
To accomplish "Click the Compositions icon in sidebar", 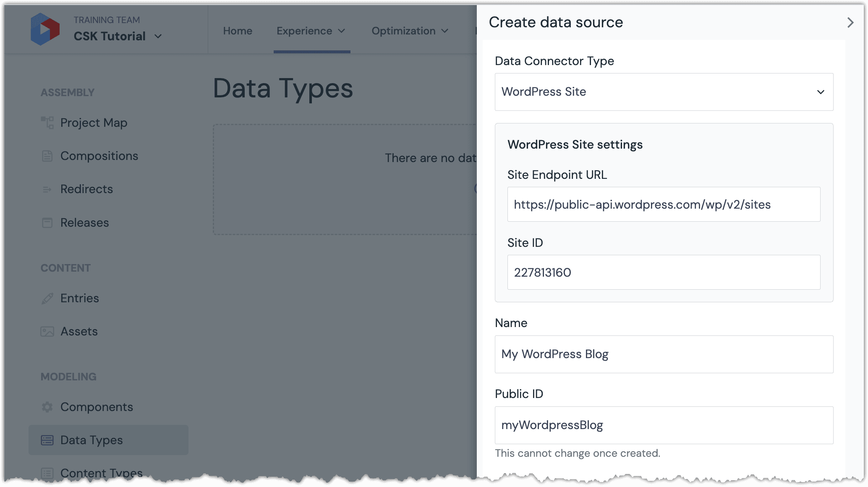I will click(x=48, y=156).
